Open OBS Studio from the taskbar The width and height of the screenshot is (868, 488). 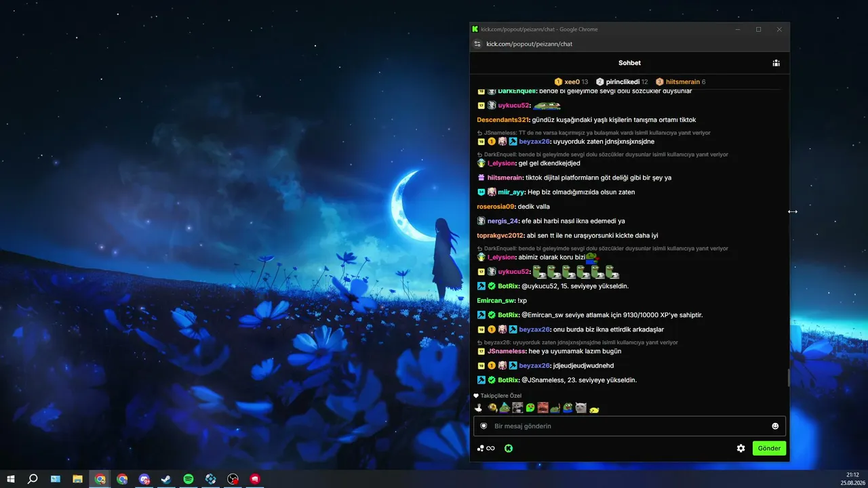click(233, 479)
